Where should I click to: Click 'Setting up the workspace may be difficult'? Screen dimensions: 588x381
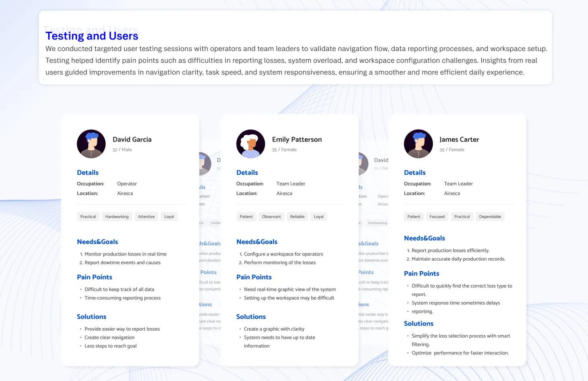tap(289, 298)
